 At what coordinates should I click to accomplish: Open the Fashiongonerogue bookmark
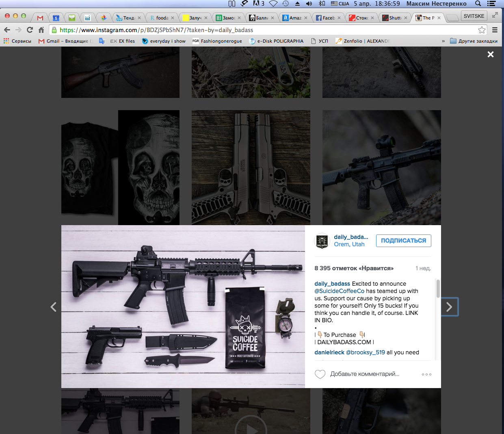[217, 41]
